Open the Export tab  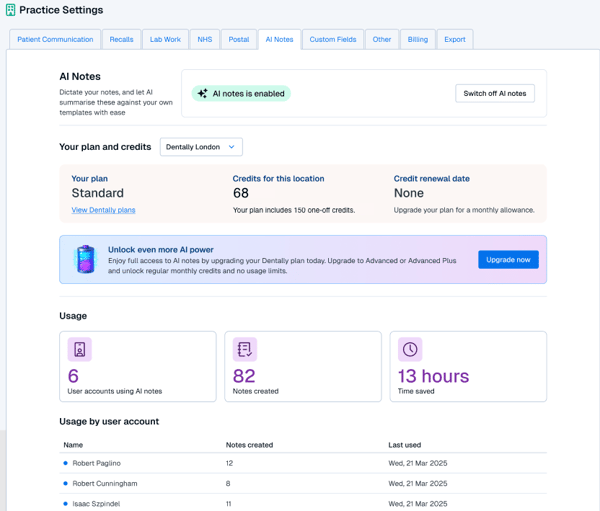click(x=455, y=39)
